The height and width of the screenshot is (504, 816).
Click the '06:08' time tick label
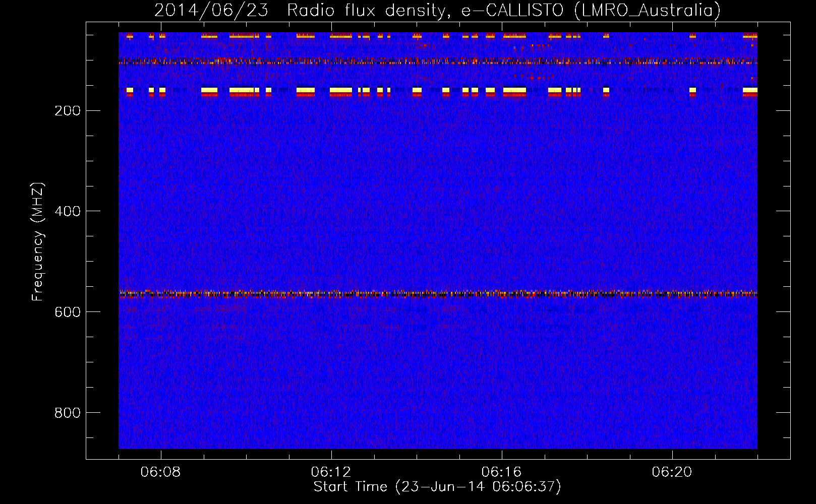[160, 472]
